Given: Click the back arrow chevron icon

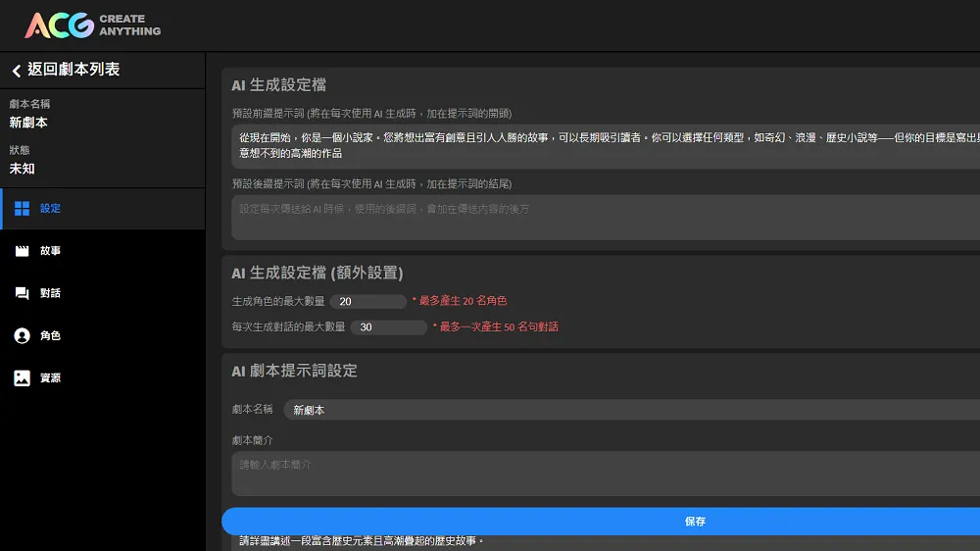Looking at the screenshot, I should (16, 71).
